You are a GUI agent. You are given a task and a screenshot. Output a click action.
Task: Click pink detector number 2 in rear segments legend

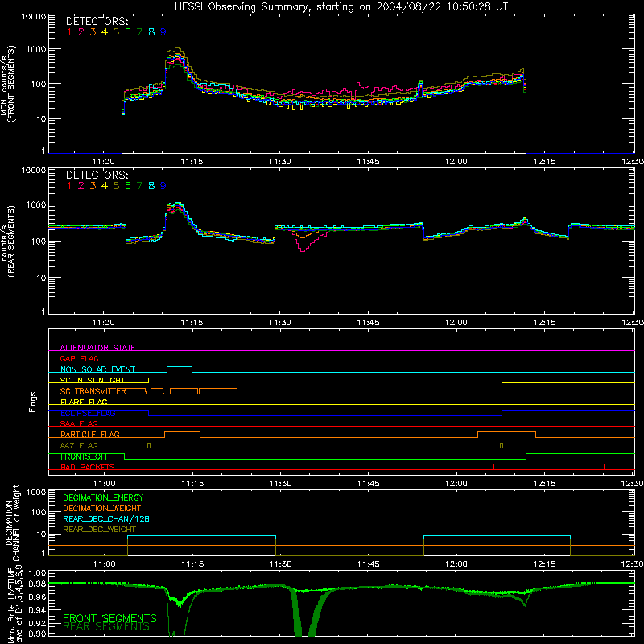(81, 186)
